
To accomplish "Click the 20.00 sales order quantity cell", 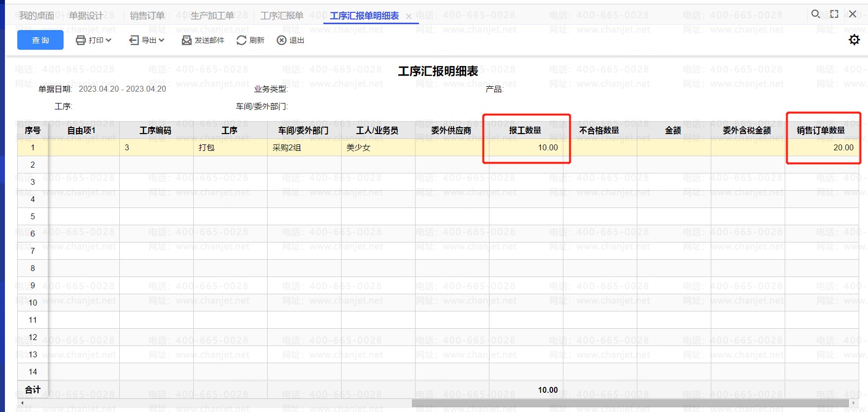I will (822, 147).
